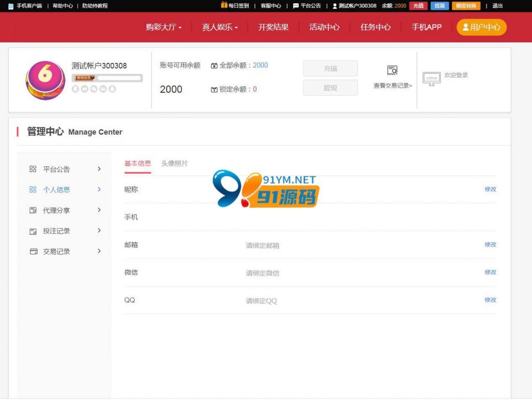Click the online monitor icon
Screen dimensions: 532x401
pos(431,79)
